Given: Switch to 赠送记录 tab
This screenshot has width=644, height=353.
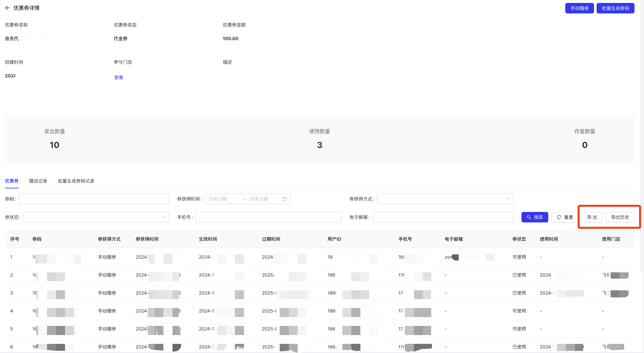Looking at the screenshot, I should (x=38, y=181).
